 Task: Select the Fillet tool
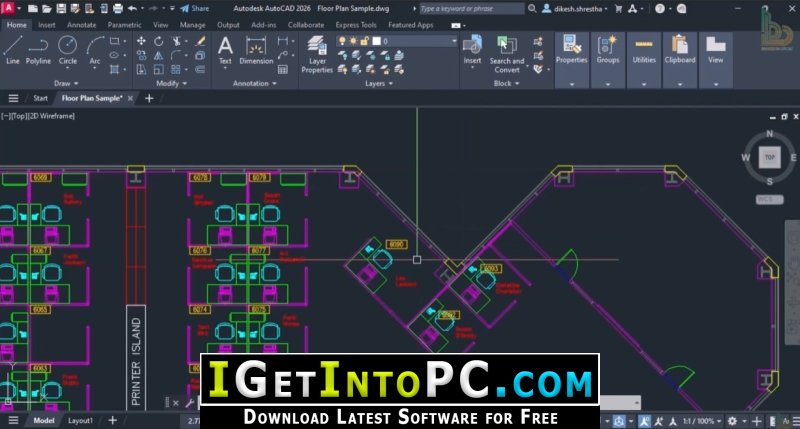176,55
